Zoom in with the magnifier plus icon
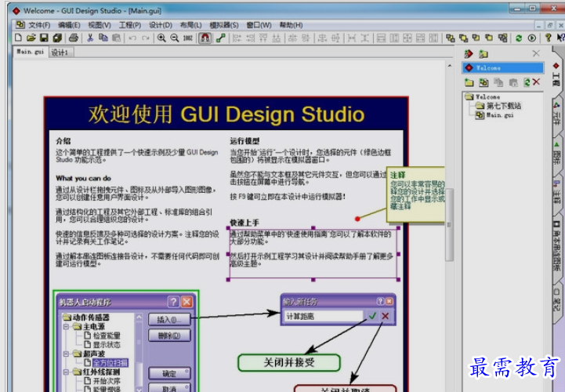 161,38
